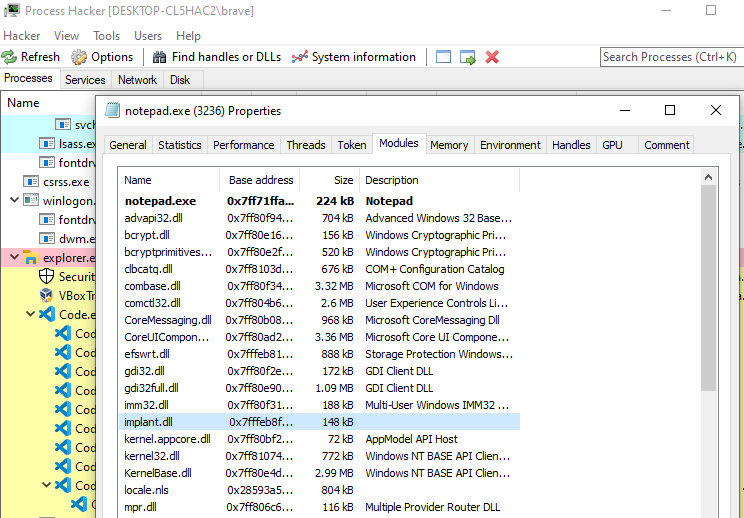744x518 pixels.
Task: Click the notepad icon in Properties title
Action: pos(112,111)
